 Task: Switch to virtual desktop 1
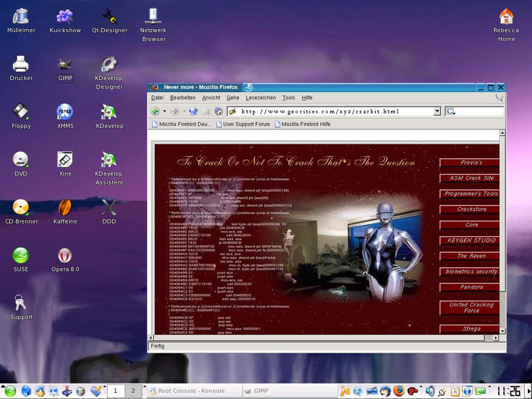(115, 391)
